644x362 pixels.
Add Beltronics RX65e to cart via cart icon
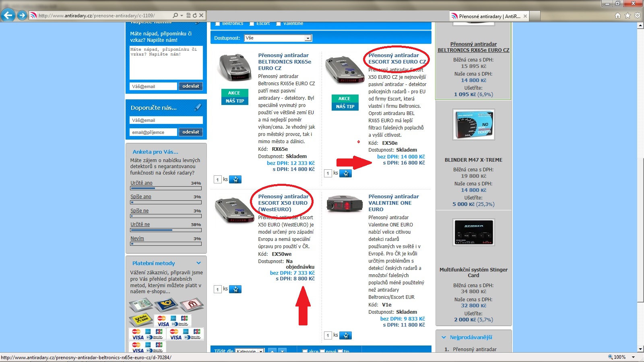click(x=235, y=179)
